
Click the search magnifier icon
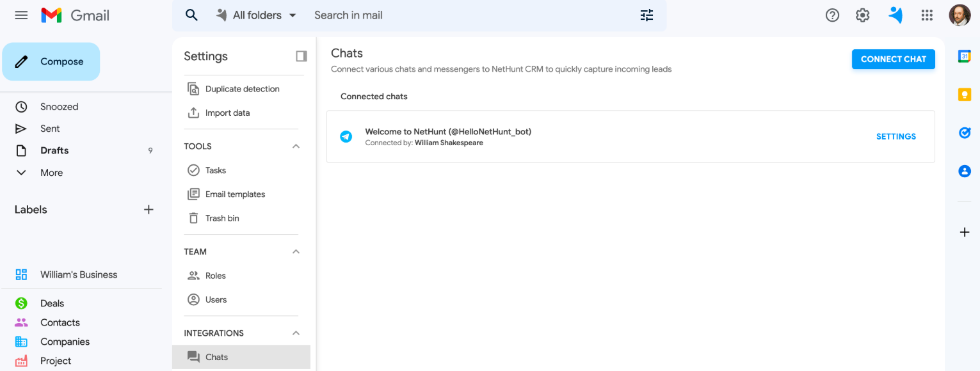[191, 15]
